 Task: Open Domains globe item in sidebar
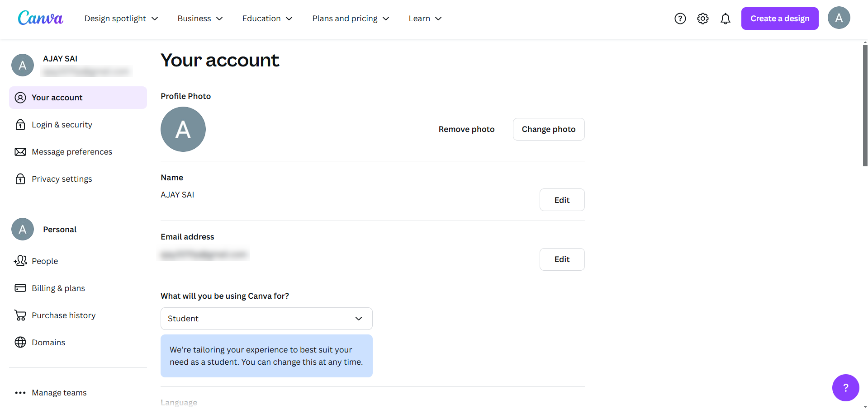pyautogui.click(x=48, y=343)
